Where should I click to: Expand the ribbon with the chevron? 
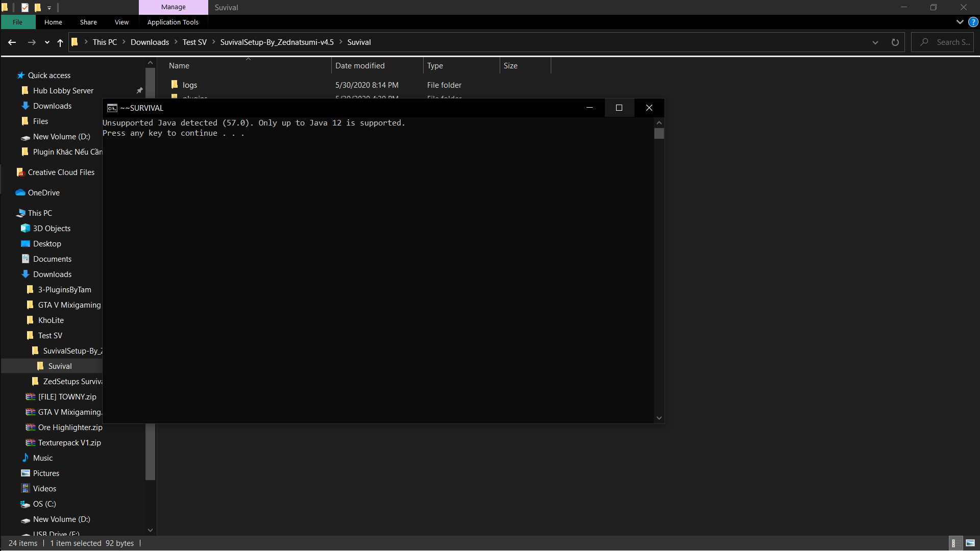[960, 22]
